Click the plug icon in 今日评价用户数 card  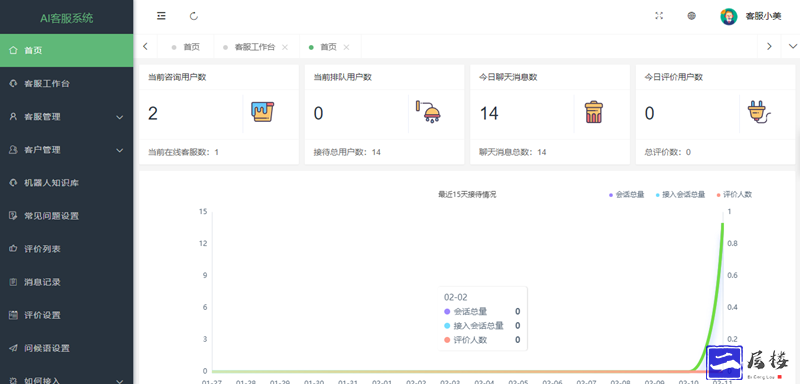[x=759, y=112]
